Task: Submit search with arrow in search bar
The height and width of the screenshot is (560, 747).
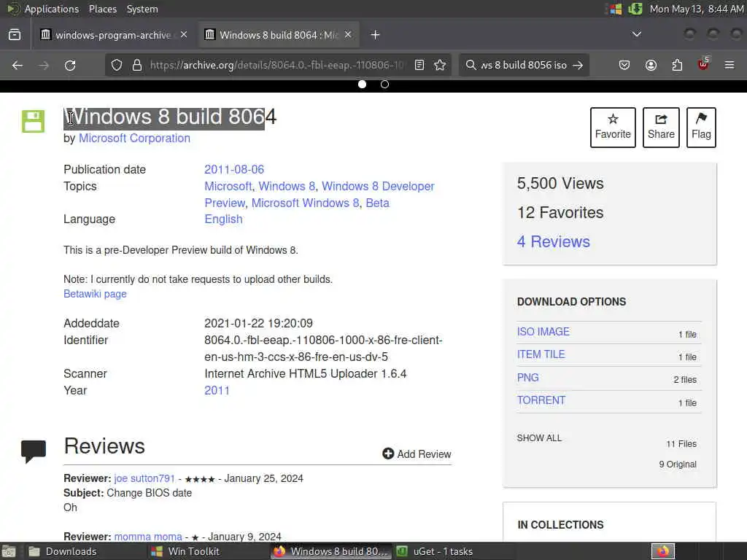Action: 578,65
